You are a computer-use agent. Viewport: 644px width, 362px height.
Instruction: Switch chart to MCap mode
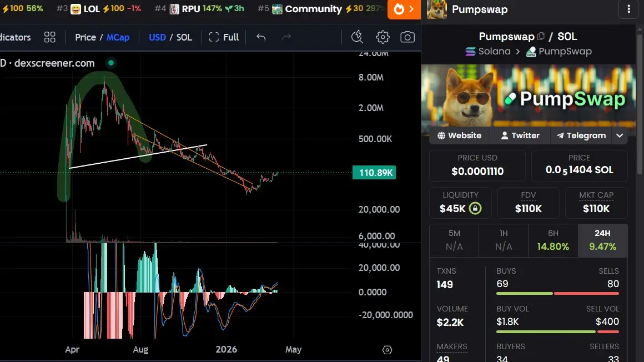(118, 37)
